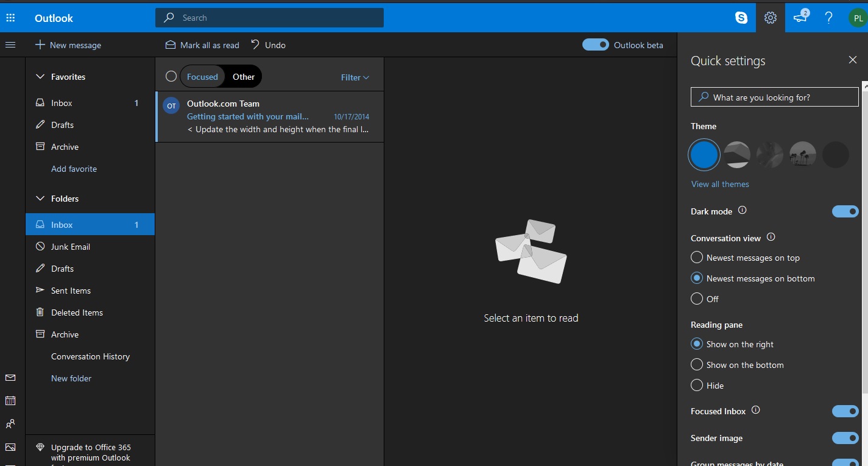868x466 pixels.
Task: Collapse the navigation pane hamburger menu
Action: (x=10, y=44)
